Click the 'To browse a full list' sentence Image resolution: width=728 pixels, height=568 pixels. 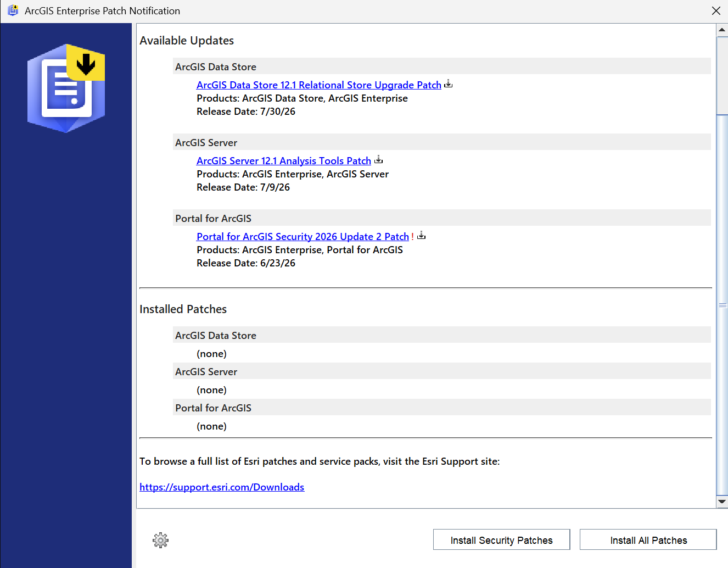point(320,461)
